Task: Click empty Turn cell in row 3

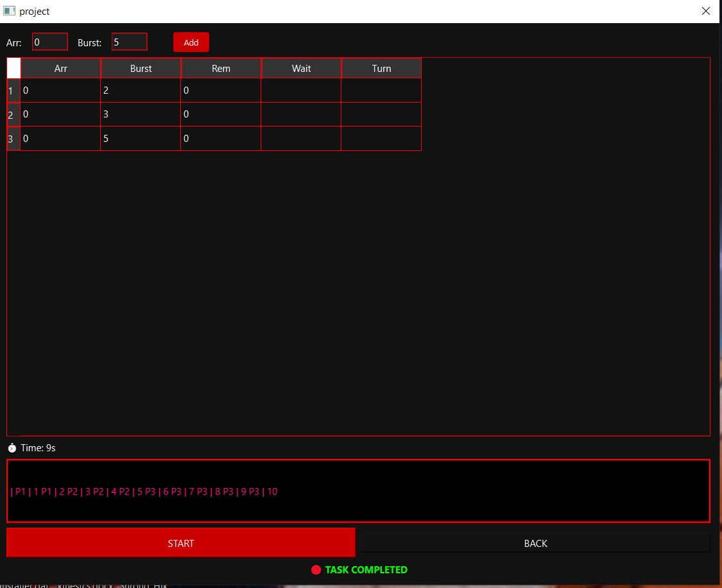Action: [381, 138]
